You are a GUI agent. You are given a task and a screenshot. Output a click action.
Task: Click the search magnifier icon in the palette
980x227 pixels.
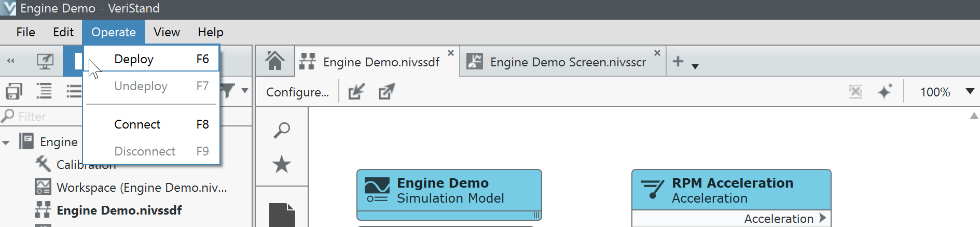point(282,130)
